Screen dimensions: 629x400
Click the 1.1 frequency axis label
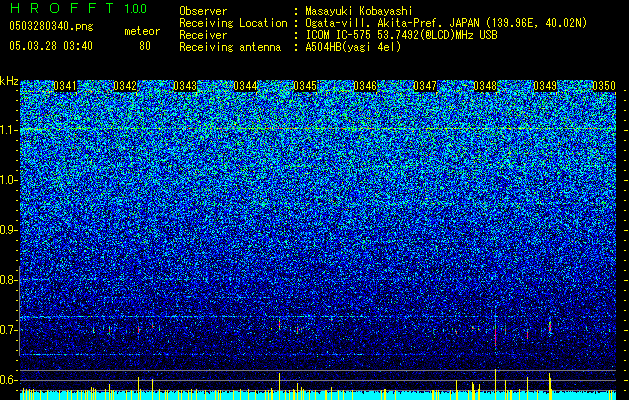[x=7, y=130]
